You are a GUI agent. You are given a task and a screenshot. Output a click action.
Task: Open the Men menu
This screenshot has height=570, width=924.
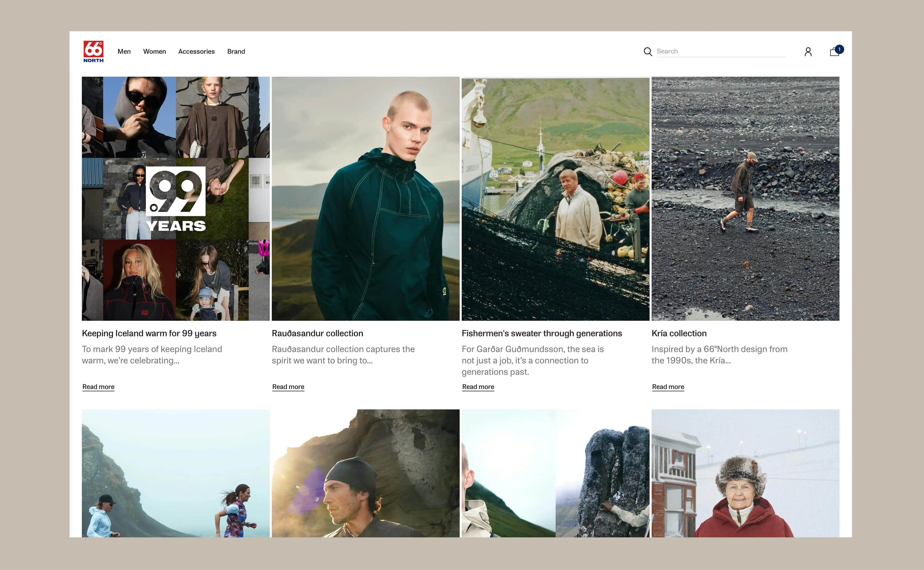pyautogui.click(x=124, y=52)
